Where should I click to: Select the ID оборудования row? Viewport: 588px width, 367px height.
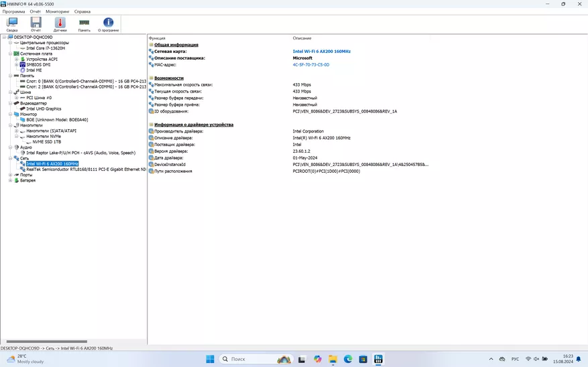tap(289, 111)
